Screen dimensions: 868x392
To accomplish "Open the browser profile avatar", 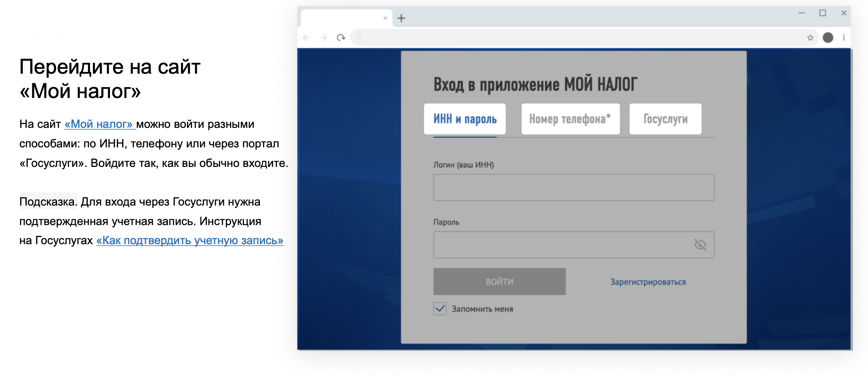I will pos(828,37).
